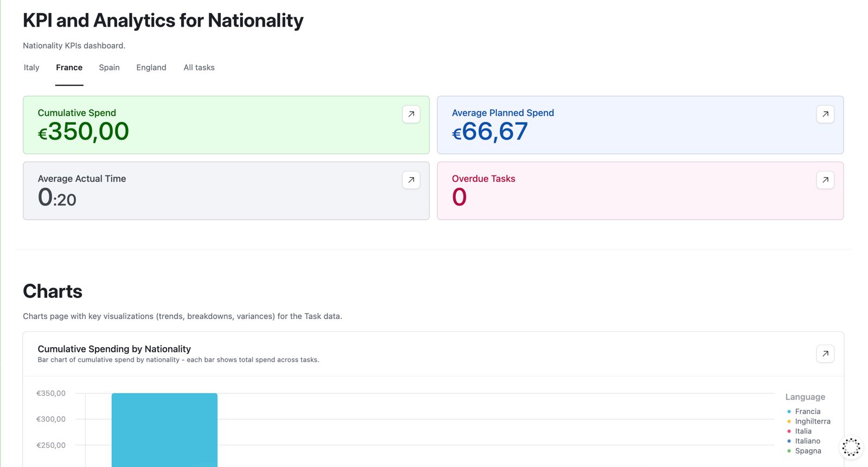
Task: Click the €300,00 axis label
Action: click(51, 419)
